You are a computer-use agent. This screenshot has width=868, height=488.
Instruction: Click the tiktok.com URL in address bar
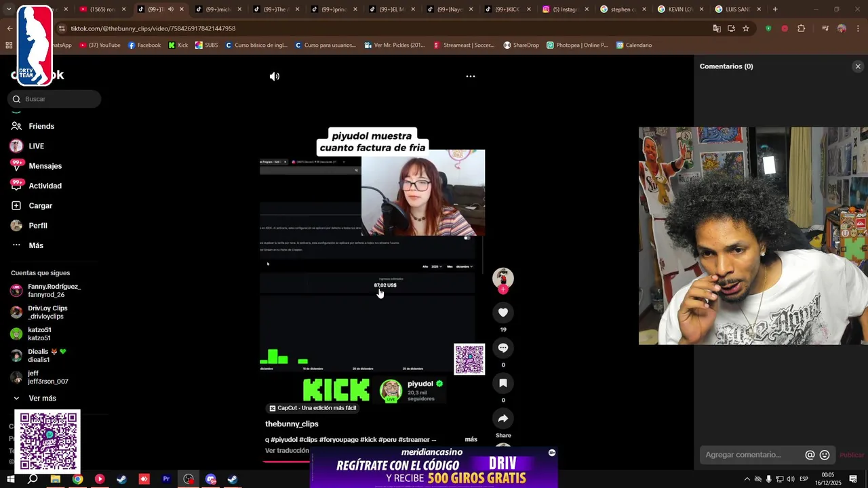[153, 28]
